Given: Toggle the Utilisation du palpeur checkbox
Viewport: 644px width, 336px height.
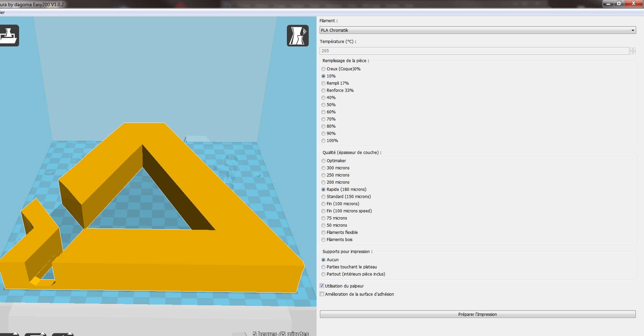Looking at the screenshot, I should tap(322, 286).
